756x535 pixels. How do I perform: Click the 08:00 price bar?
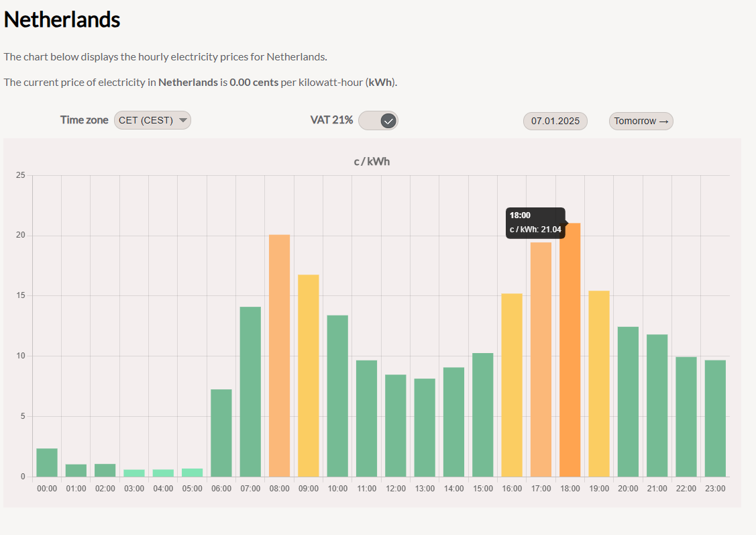coord(280,356)
